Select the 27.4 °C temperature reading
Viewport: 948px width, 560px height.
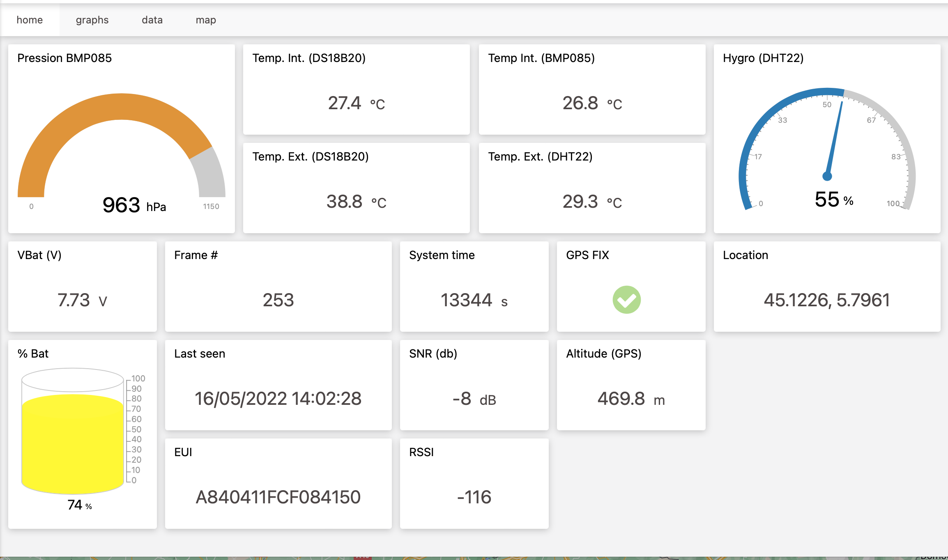[x=357, y=103]
